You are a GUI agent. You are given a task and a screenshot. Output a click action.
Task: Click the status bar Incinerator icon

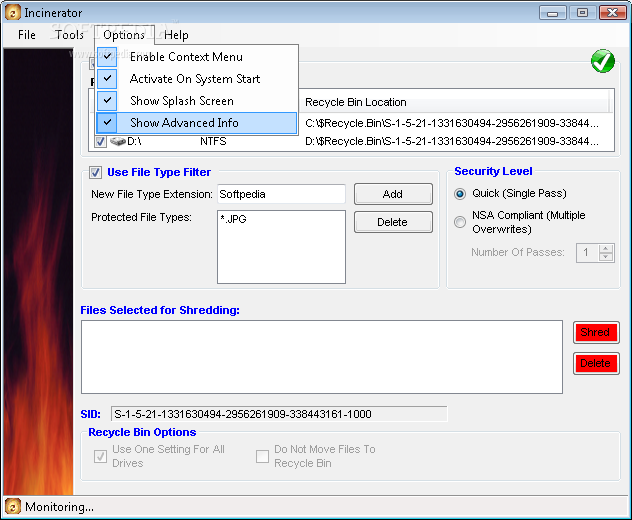click(x=13, y=506)
